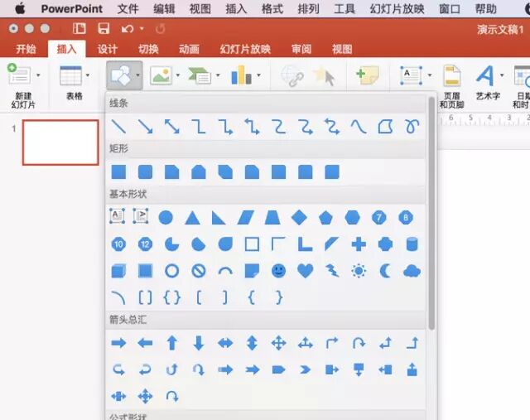The width and height of the screenshot is (530, 420).
Task: Select the rounded rectangle shape
Action: click(x=146, y=171)
